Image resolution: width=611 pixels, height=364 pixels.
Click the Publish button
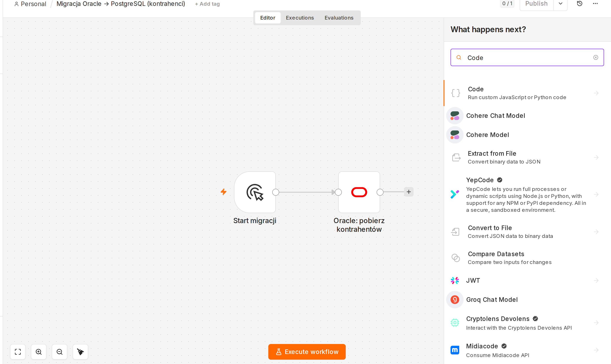[x=536, y=4]
